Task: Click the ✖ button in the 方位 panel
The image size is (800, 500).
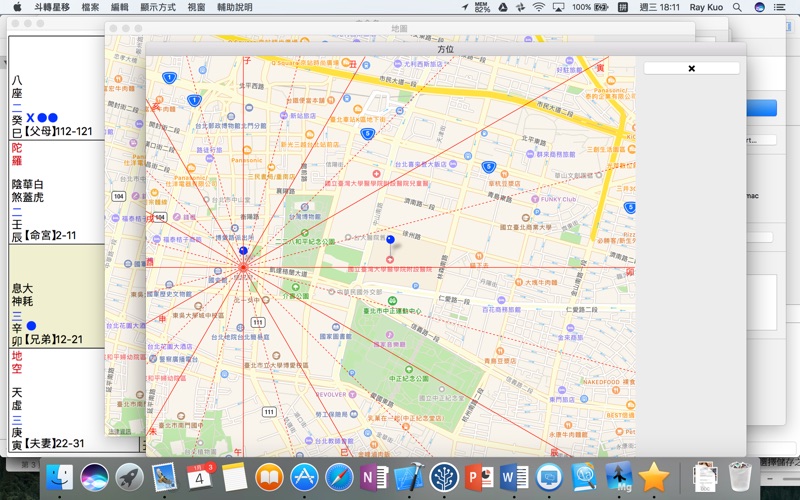Action: click(691, 68)
